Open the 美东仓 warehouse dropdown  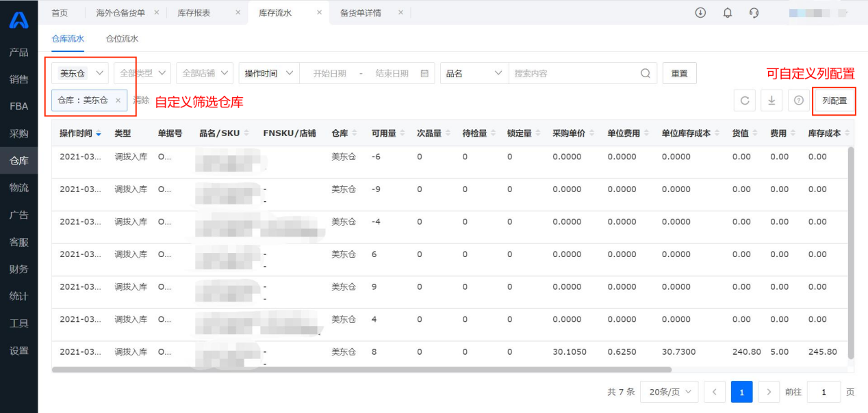(x=80, y=73)
